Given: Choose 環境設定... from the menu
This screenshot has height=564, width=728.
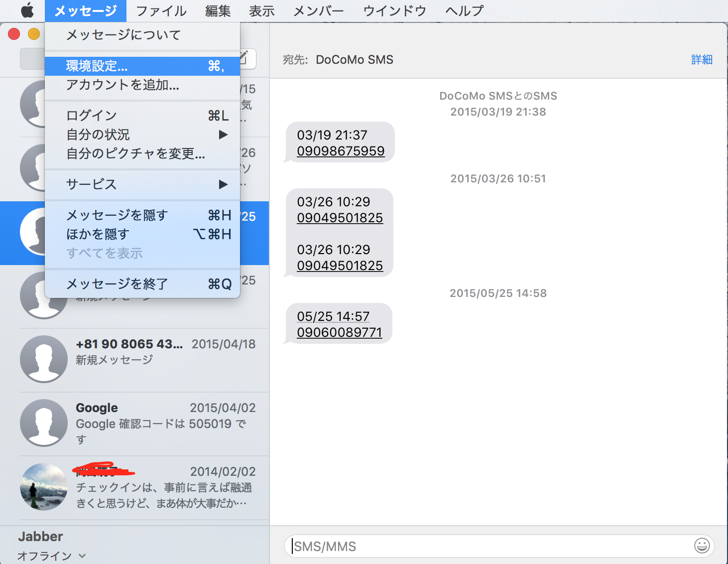Looking at the screenshot, I should [x=142, y=66].
